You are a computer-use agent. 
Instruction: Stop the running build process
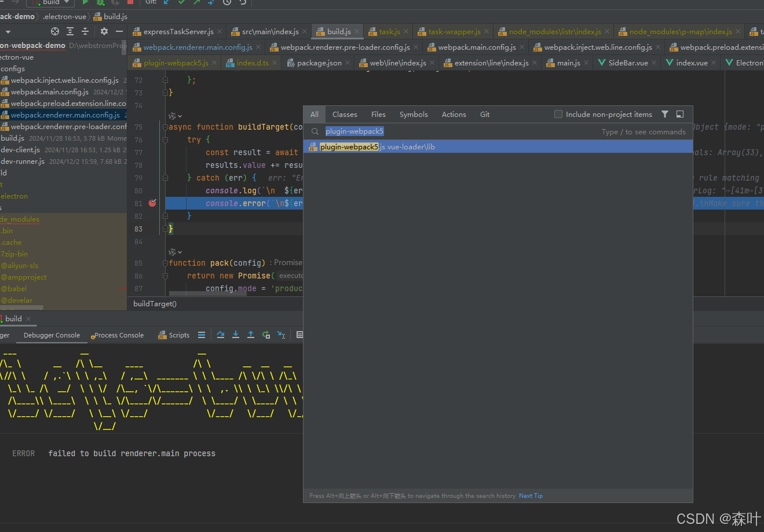pos(130,2)
